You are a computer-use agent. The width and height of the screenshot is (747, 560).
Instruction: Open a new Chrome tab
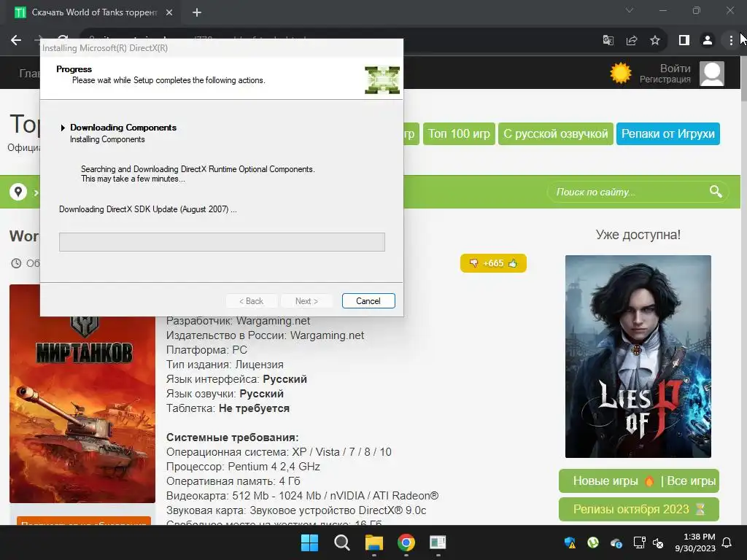197,12
